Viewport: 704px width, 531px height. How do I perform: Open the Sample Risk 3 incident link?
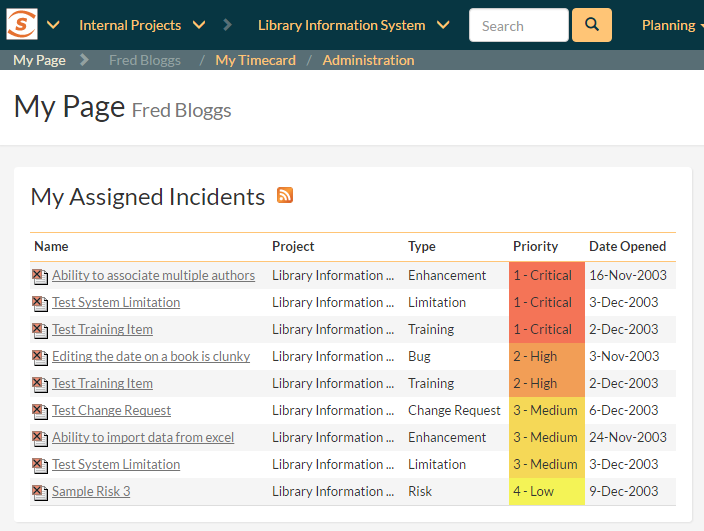click(x=91, y=492)
